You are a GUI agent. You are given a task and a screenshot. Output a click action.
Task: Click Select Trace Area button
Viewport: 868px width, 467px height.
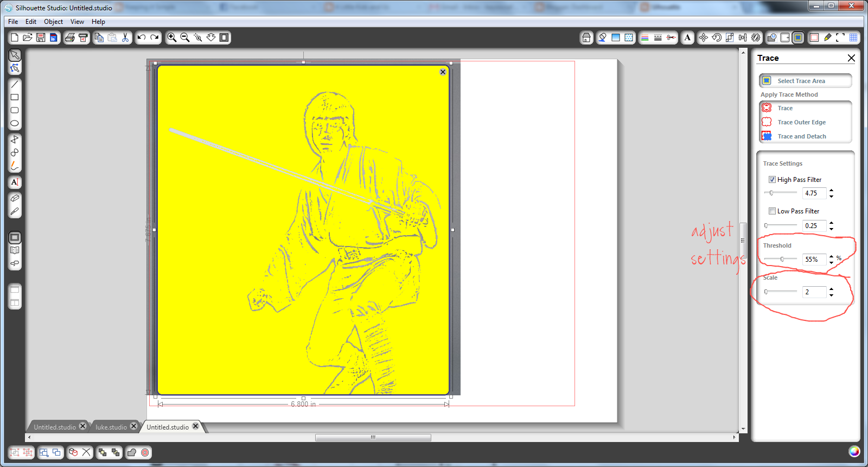coord(806,81)
